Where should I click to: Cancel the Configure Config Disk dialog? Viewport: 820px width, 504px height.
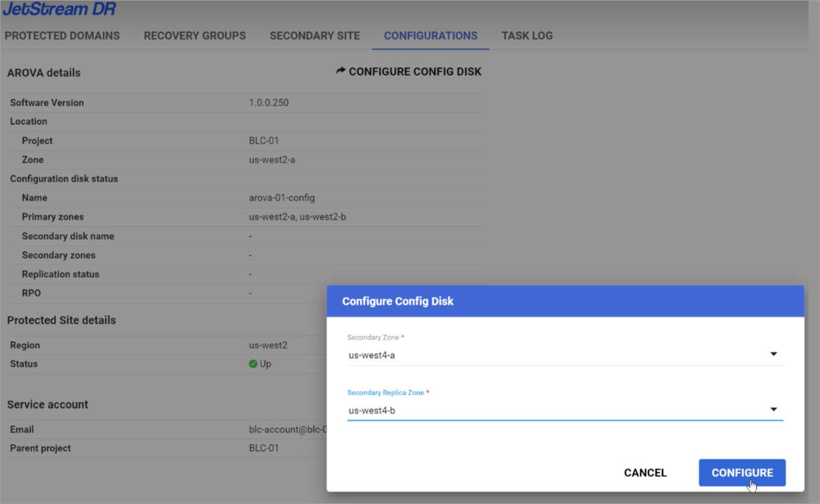(645, 473)
